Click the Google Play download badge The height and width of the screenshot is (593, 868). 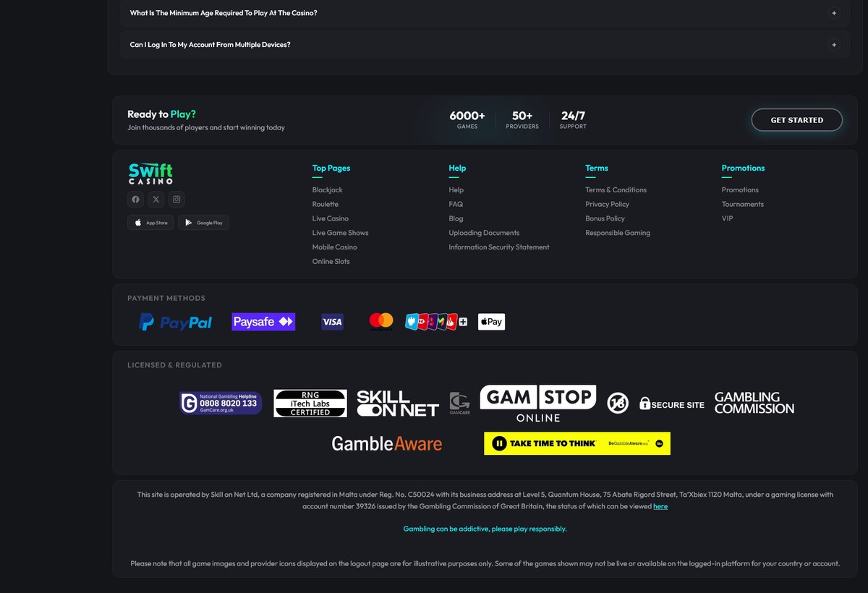point(203,223)
